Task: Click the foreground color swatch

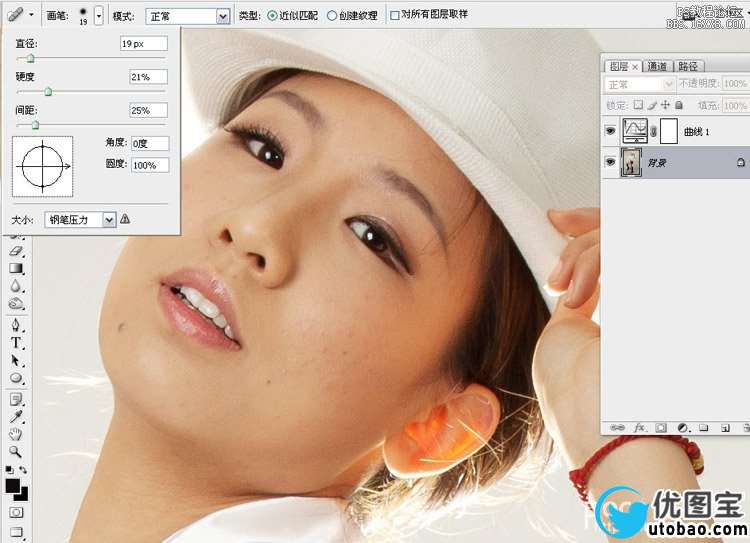Action: point(12,486)
